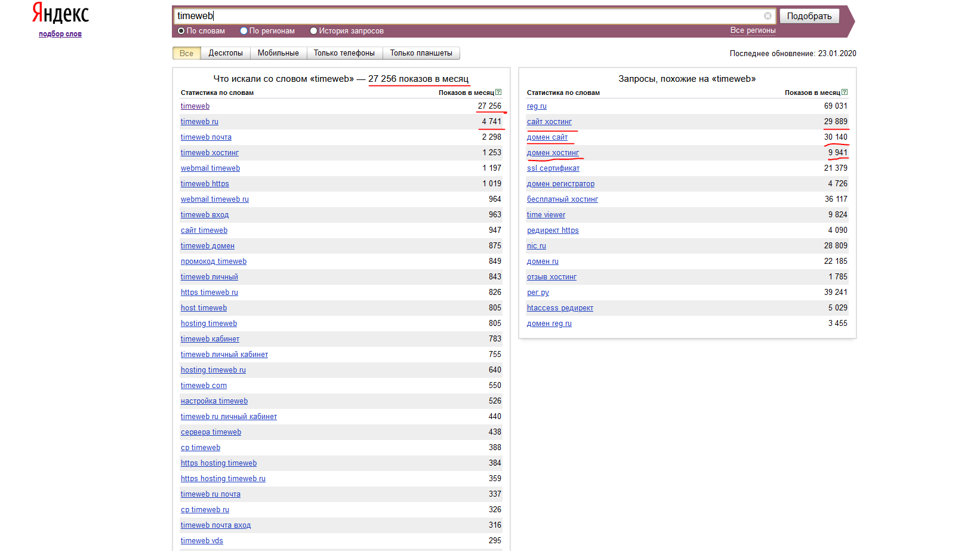Open the 'бесплатный хостинг' similar query link
Viewport: 980px width, 551px height.
[x=562, y=199]
